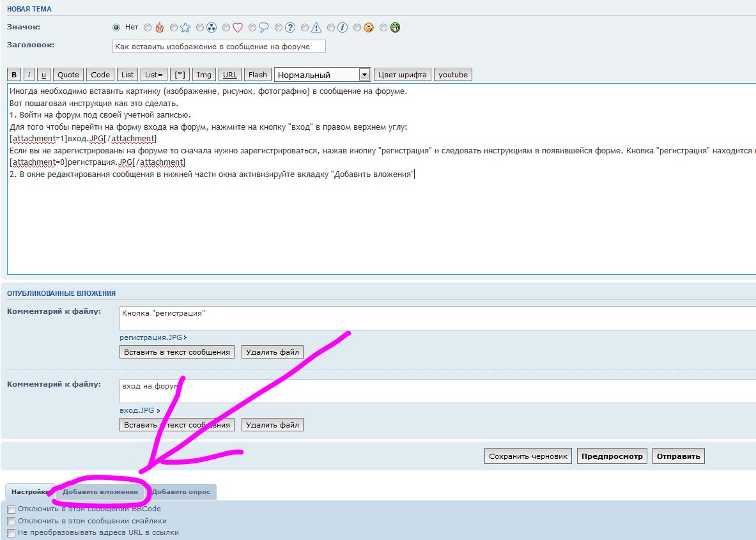Select the "Нет" icon radio button
The height and width of the screenshot is (540, 756).
click(116, 27)
